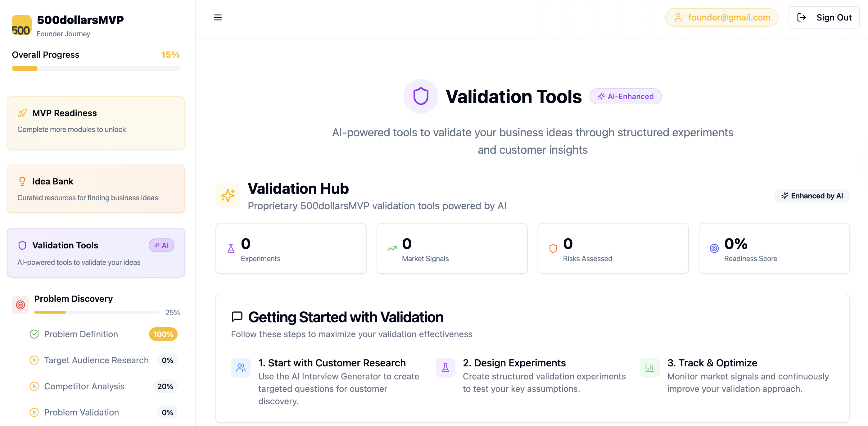Click the trending arrow icon in Market Signals card
This screenshot has height=426, width=868.
click(x=392, y=248)
